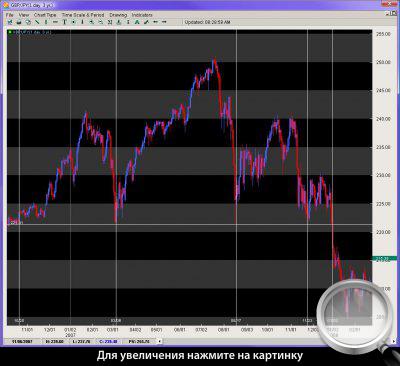Click the 245.00 price axis label
The image size is (400, 366).
(x=383, y=91)
